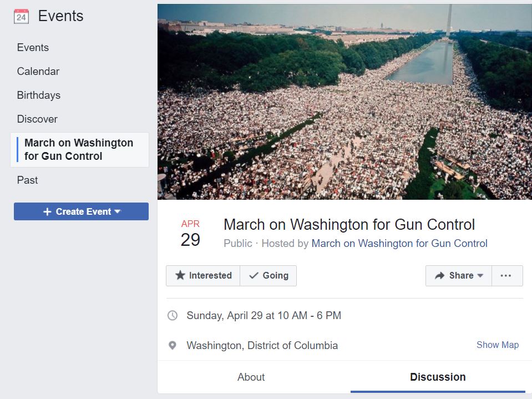Mark yourself as Interested in the event
532x399 pixels.
pos(204,275)
